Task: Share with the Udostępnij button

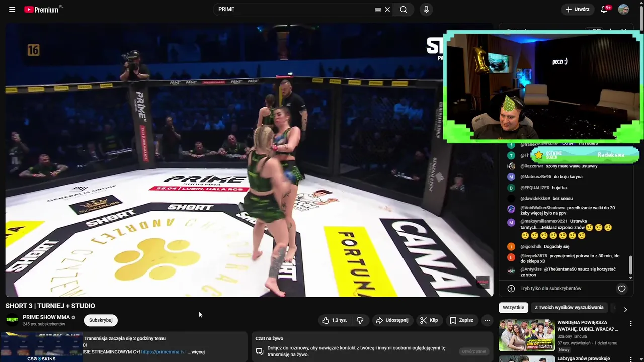Action: tap(392, 320)
